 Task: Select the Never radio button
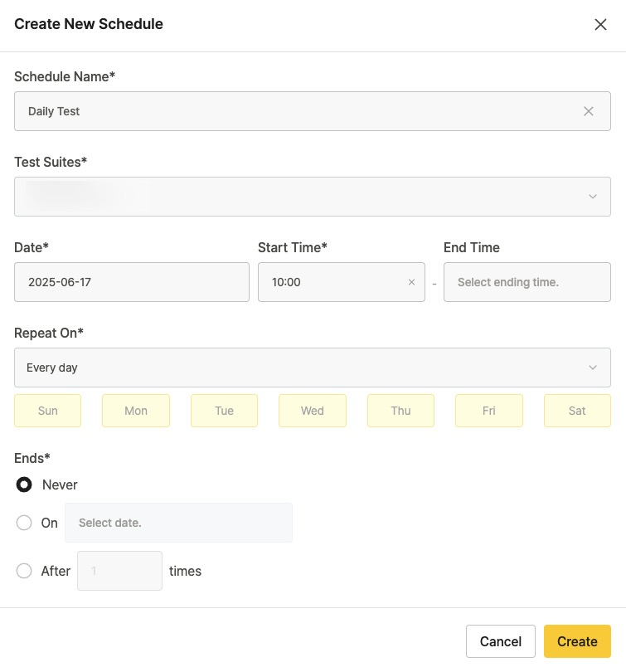pos(24,485)
